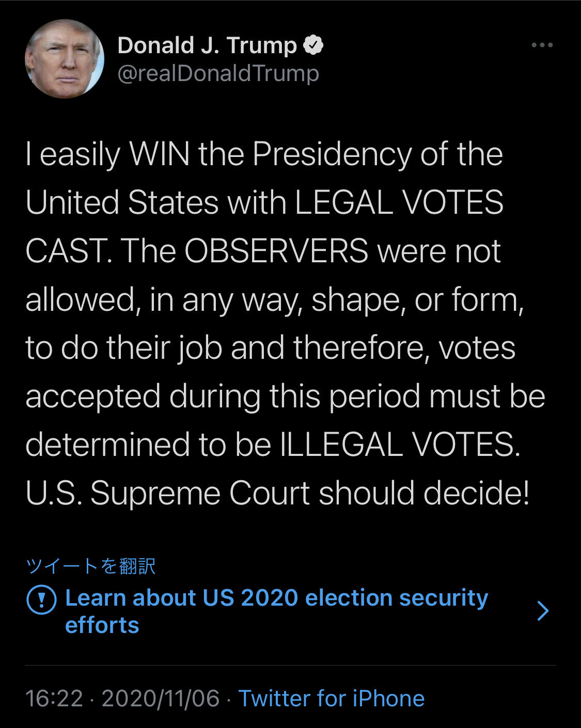The width and height of the screenshot is (581, 728).
Task: Tap the word WIN in the tweet
Action: tap(160, 154)
